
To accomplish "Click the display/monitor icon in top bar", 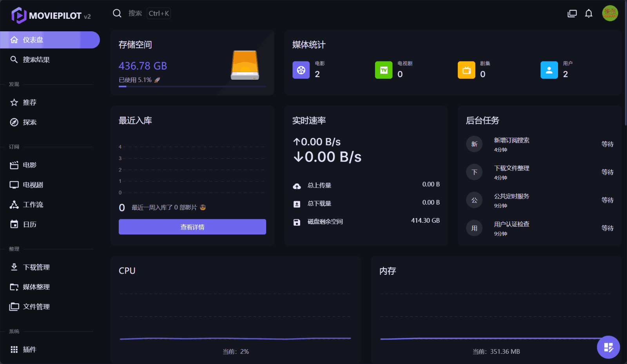I will click(x=572, y=13).
